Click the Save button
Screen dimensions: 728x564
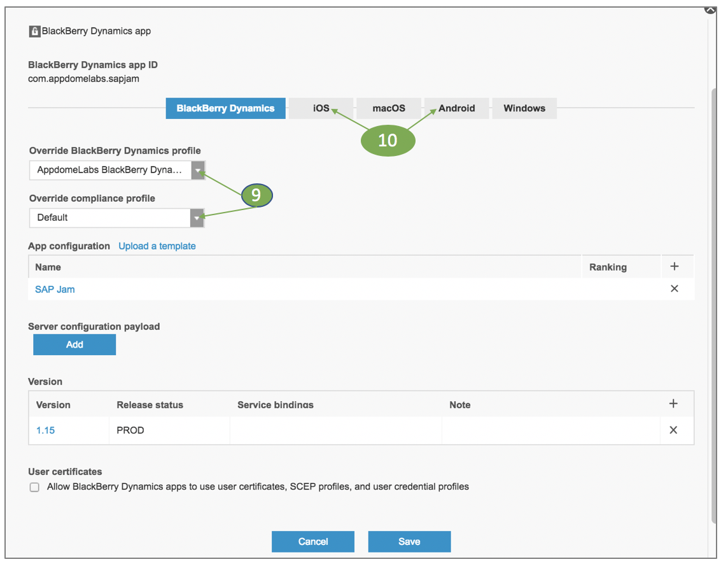click(409, 542)
